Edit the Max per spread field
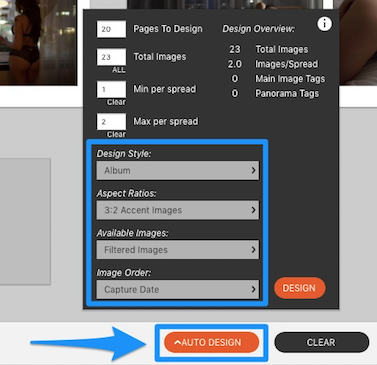This screenshot has width=377, height=365. (111, 122)
